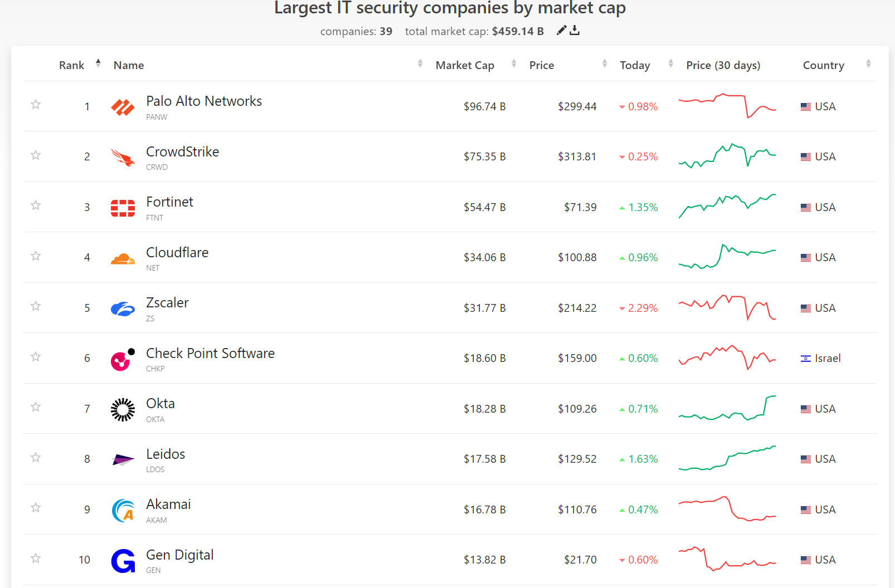Sort table by Market Cap arrows
Image resolution: width=895 pixels, height=588 pixels.
point(514,63)
